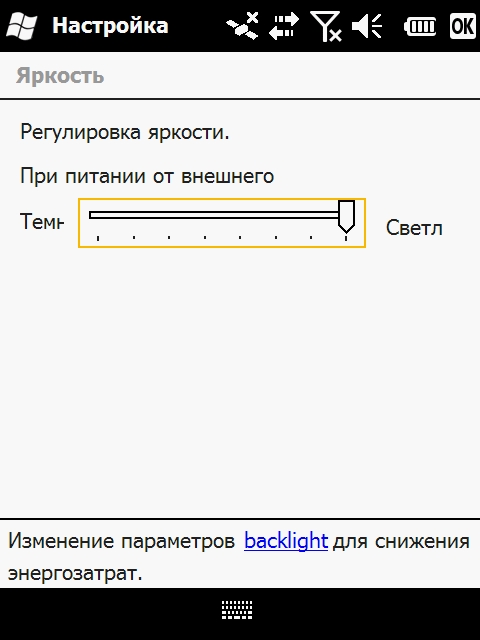The image size is (480, 640).
Task: Click the Регулировка яркости description text
Action: tap(125, 132)
